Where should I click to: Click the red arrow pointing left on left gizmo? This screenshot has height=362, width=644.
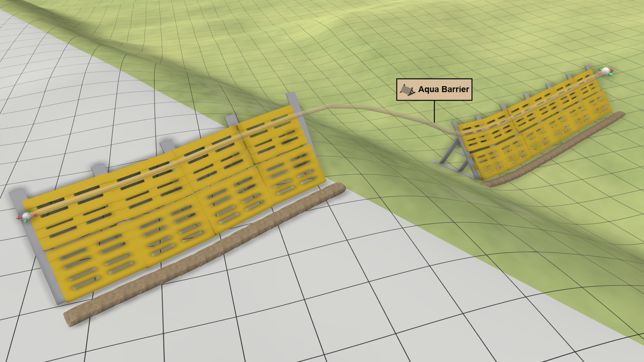pos(18,218)
